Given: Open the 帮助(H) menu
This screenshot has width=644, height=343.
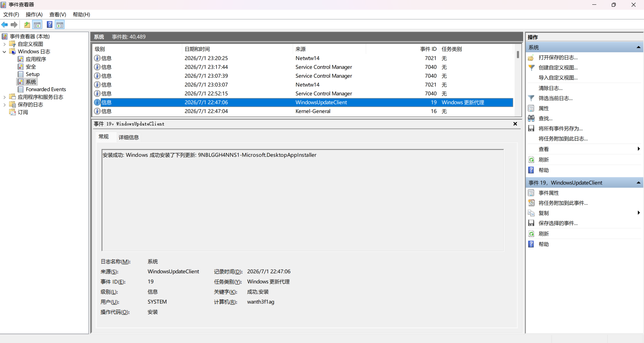Looking at the screenshot, I should (81, 14).
